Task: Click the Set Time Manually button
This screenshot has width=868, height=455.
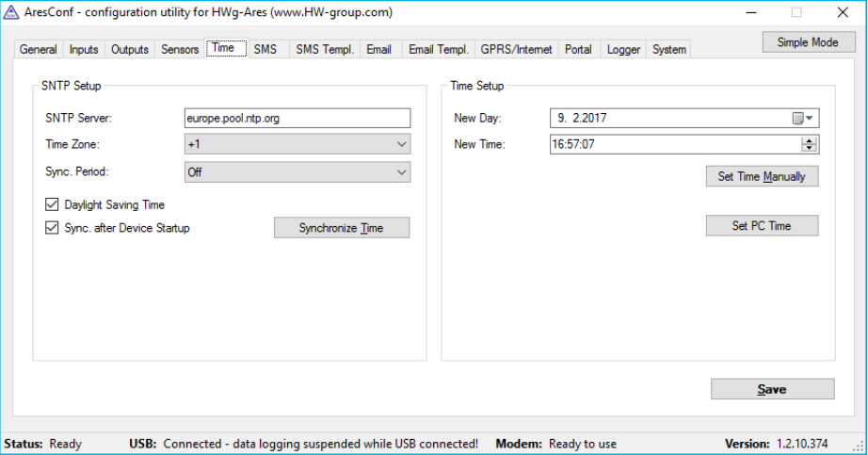Action: [762, 177]
